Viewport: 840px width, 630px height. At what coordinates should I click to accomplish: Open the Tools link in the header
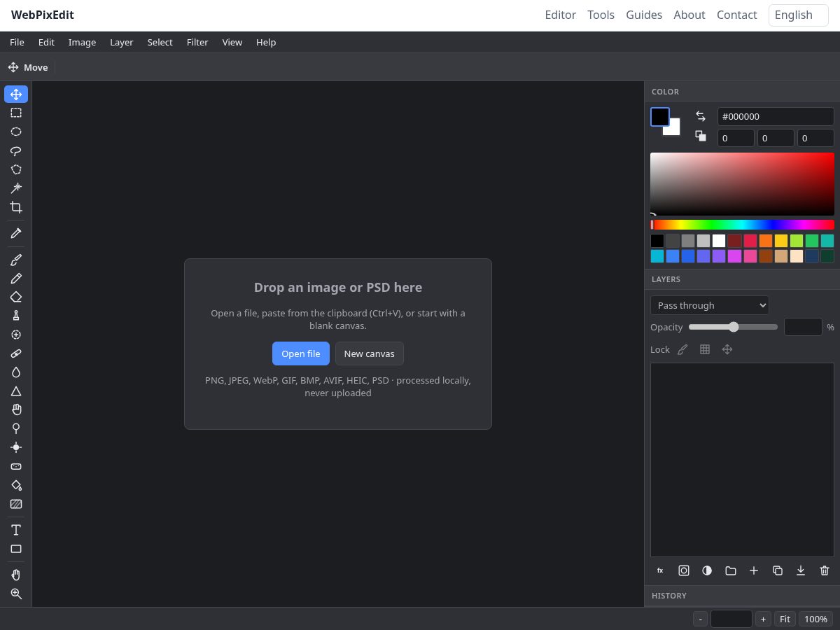[x=601, y=15]
